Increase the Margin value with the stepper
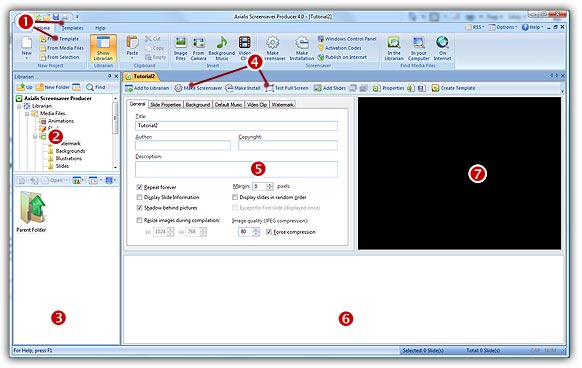The width and height of the screenshot is (582, 368). click(270, 184)
